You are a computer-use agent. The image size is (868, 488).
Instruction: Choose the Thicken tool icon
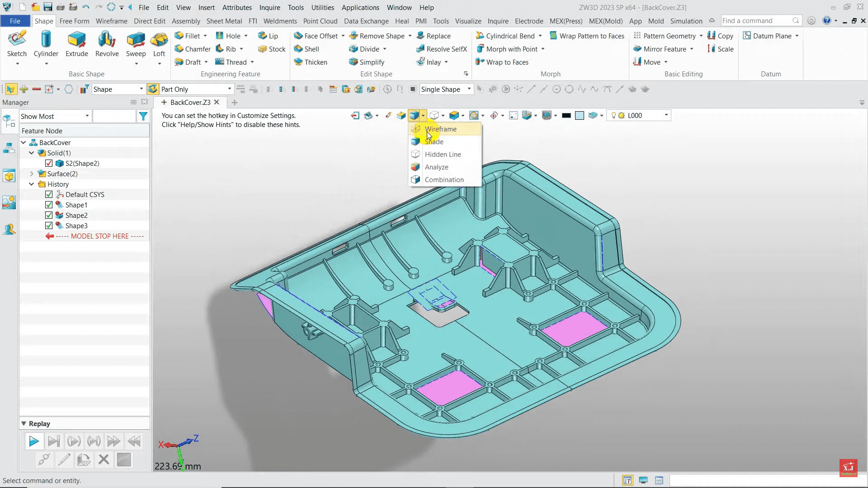(298, 62)
